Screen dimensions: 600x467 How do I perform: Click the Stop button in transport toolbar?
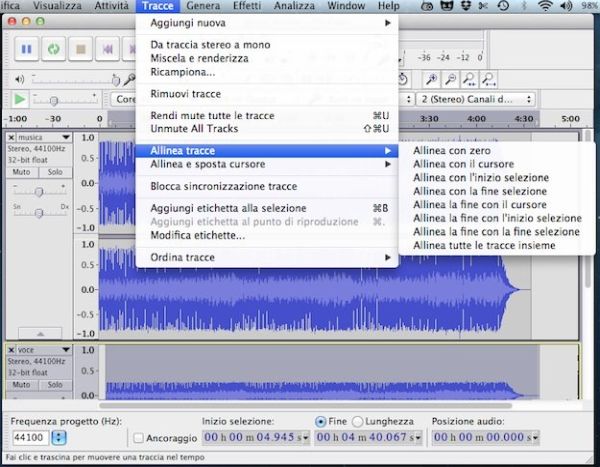point(79,47)
